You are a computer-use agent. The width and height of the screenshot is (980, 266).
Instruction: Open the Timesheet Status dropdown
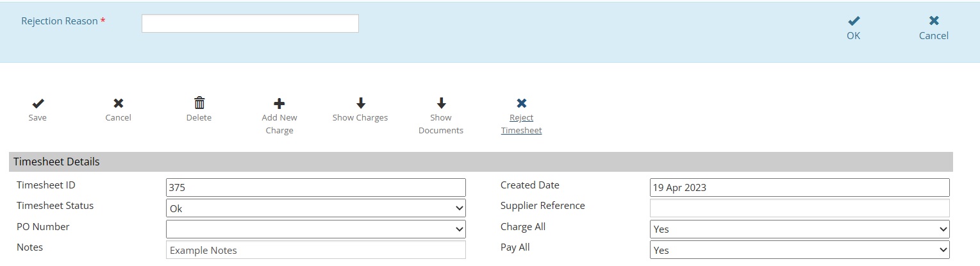coord(316,208)
